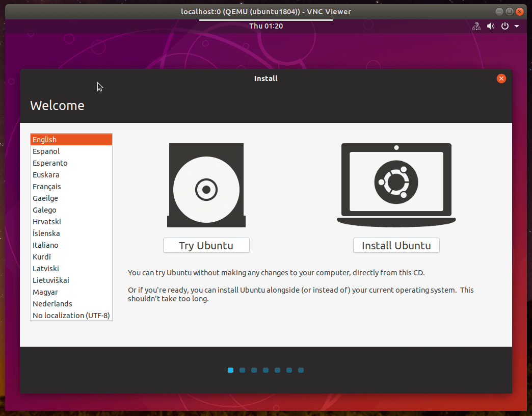Select No localization (UTF-8)
This screenshot has width=532, height=416.
pos(71,315)
